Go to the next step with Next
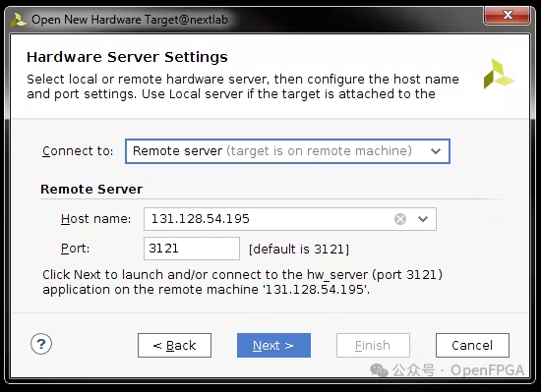This screenshot has width=541, height=392. [x=273, y=345]
